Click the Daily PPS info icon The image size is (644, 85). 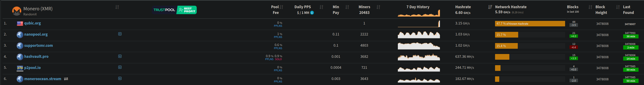point(312,13)
